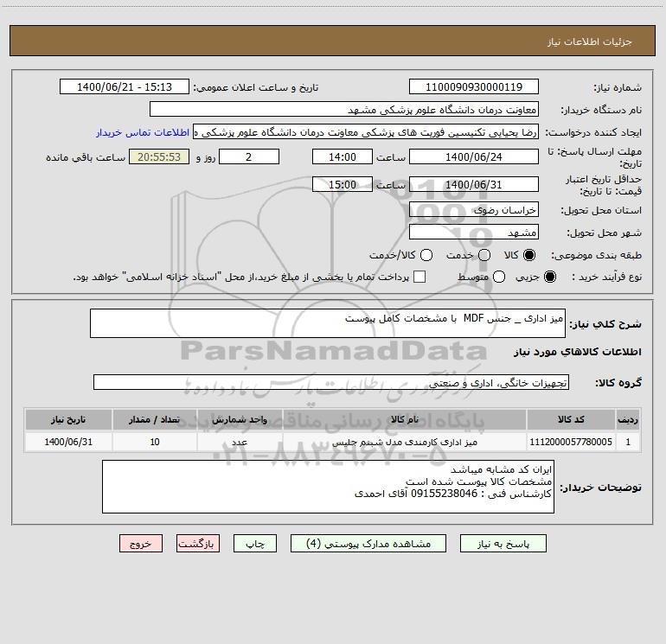This screenshot has height=644, width=666.
Task: Click the چاپ print button
Action: (255, 544)
